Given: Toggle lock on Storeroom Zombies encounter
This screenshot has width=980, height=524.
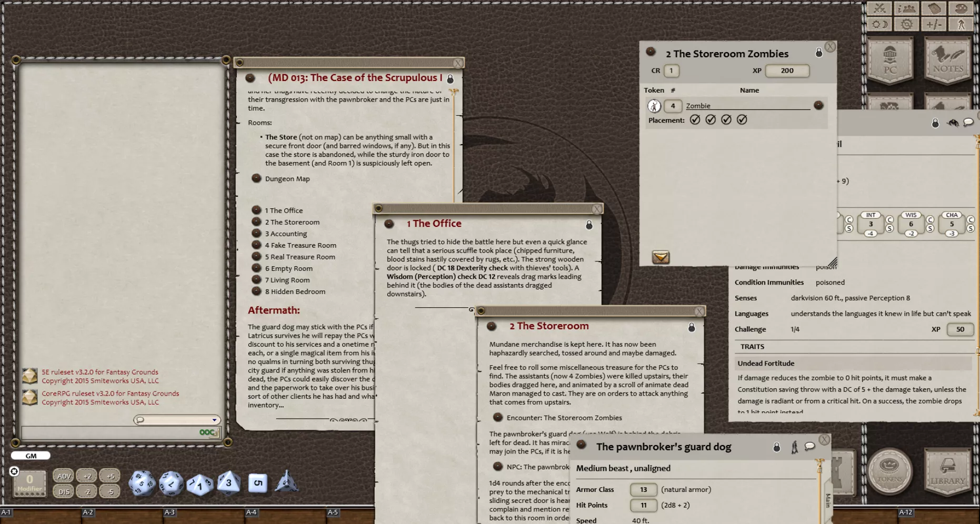Looking at the screenshot, I should (x=819, y=52).
